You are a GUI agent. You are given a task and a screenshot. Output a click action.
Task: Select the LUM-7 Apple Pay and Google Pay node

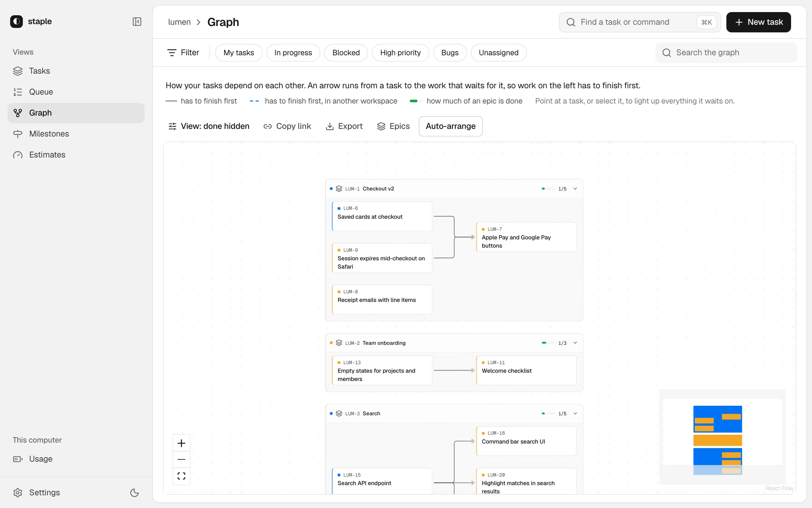pos(526,237)
